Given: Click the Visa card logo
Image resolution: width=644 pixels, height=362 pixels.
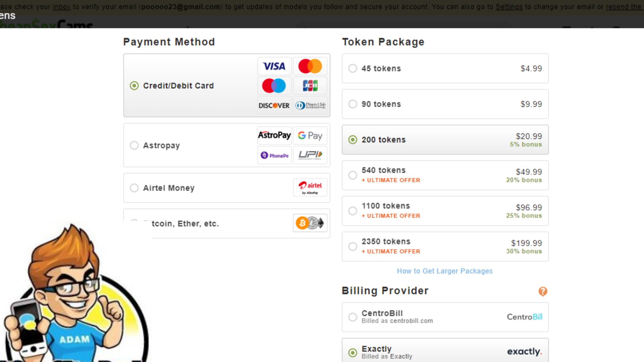Looking at the screenshot, I should [x=274, y=66].
